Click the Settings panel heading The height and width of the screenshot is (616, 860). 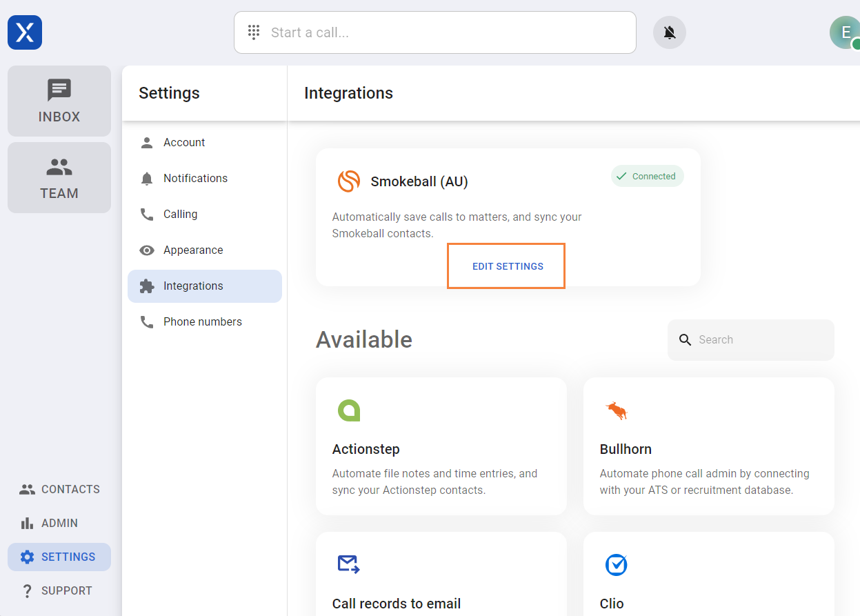169,93
